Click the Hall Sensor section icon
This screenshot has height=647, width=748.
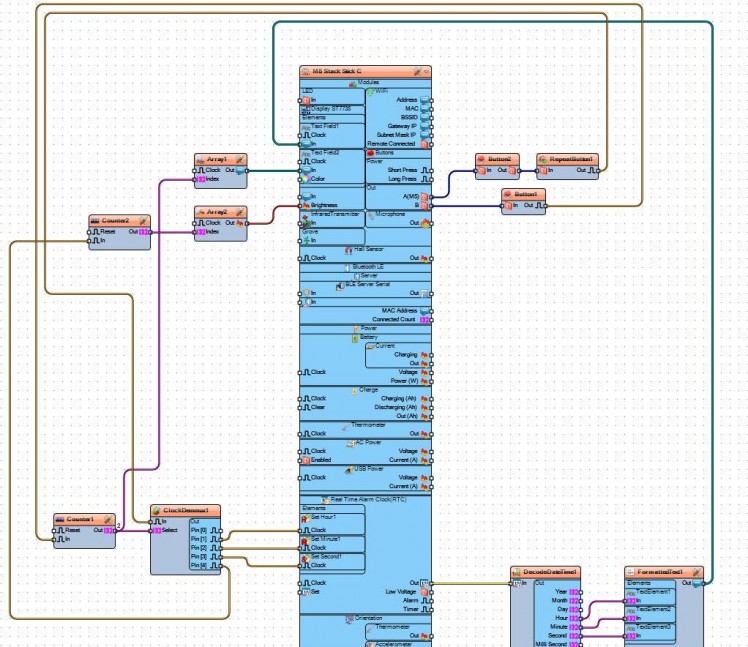point(349,250)
